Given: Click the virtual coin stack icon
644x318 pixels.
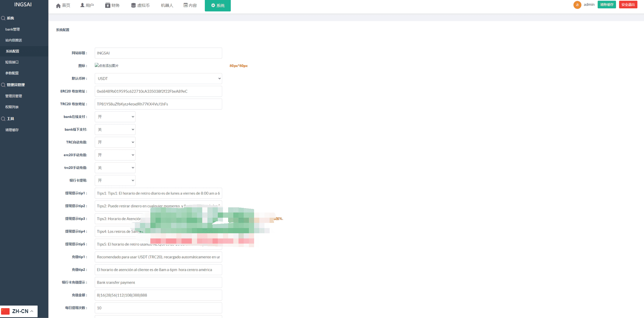Looking at the screenshot, I should pyautogui.click(x=133, y=5).
